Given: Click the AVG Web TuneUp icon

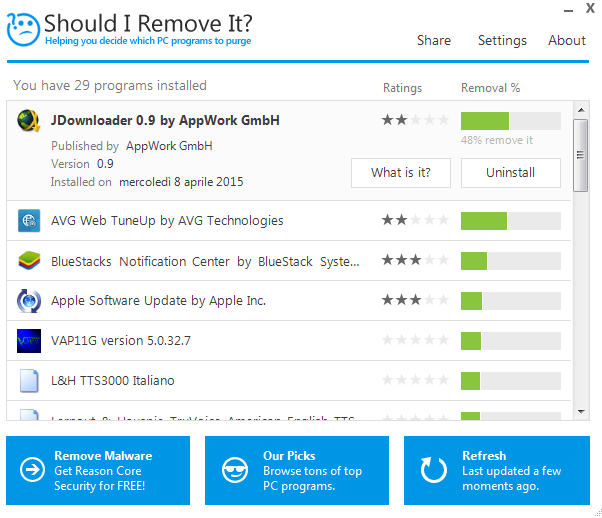Looking at the screenshot, I should coord(29,221).
